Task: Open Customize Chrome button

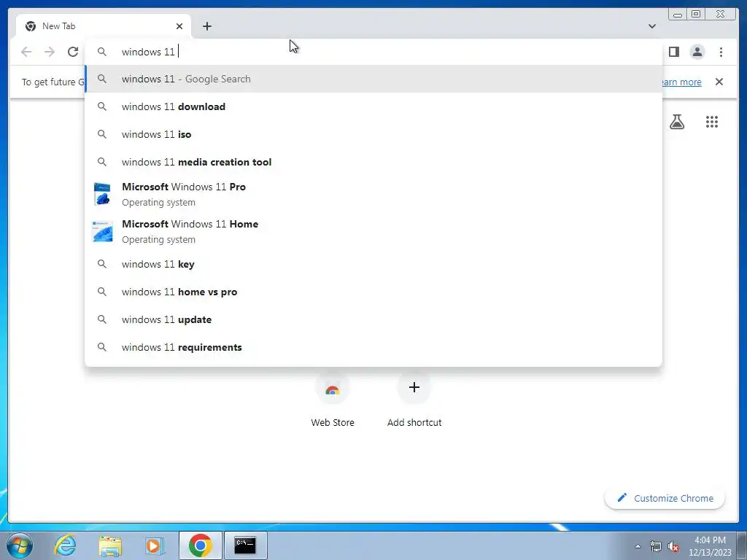Action: (665, 498)
